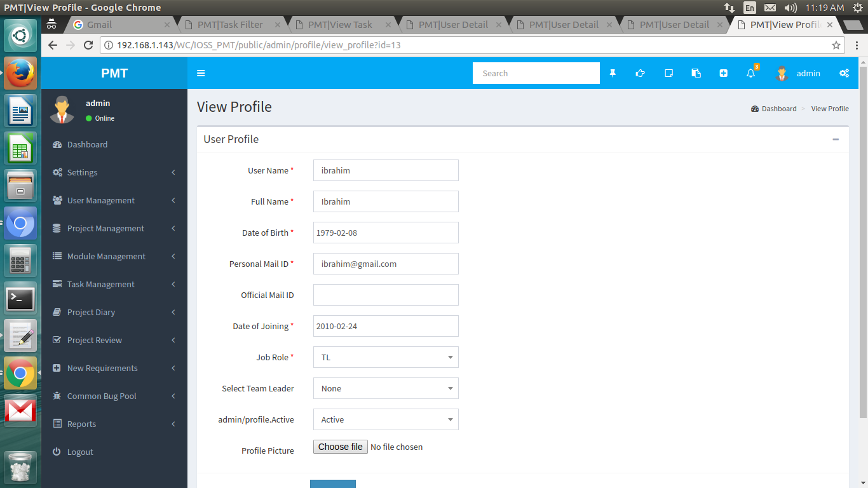Open the system volume indicator
The image size is (868, 488).
790,8
